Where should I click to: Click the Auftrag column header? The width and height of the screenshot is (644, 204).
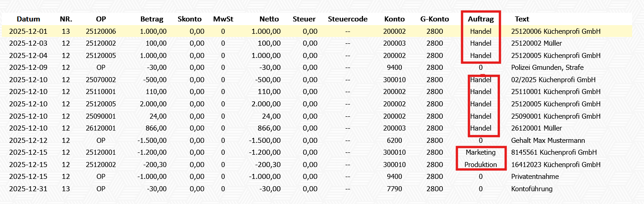pyautogui.click(x=481, y=19)
